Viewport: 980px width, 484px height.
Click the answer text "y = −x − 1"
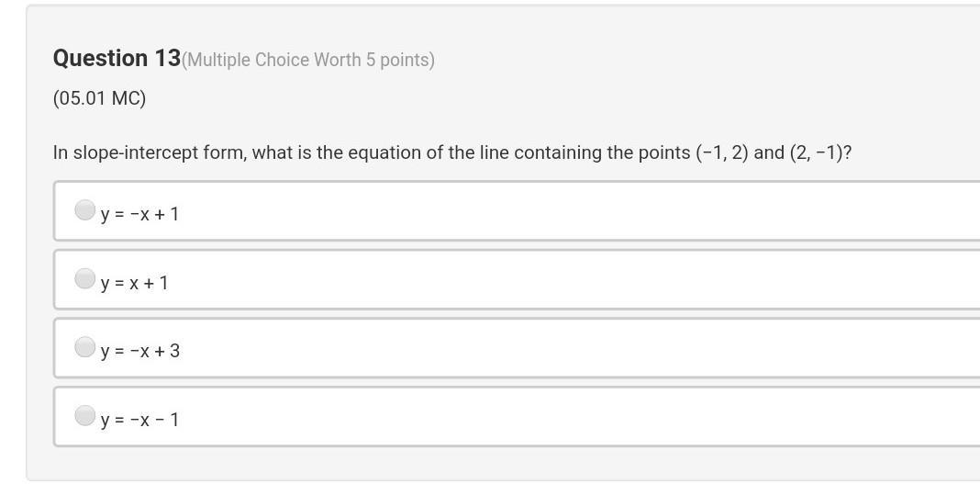(140, 421)
